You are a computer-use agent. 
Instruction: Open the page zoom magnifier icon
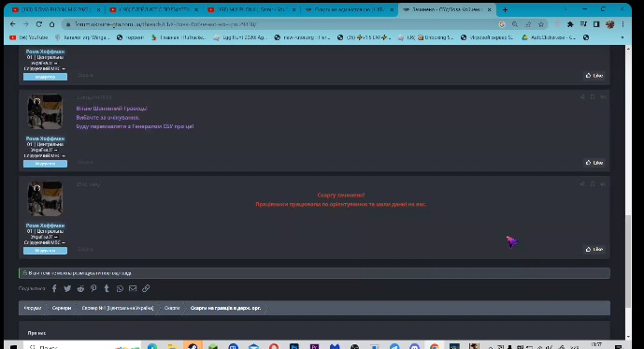click(515, 24)
